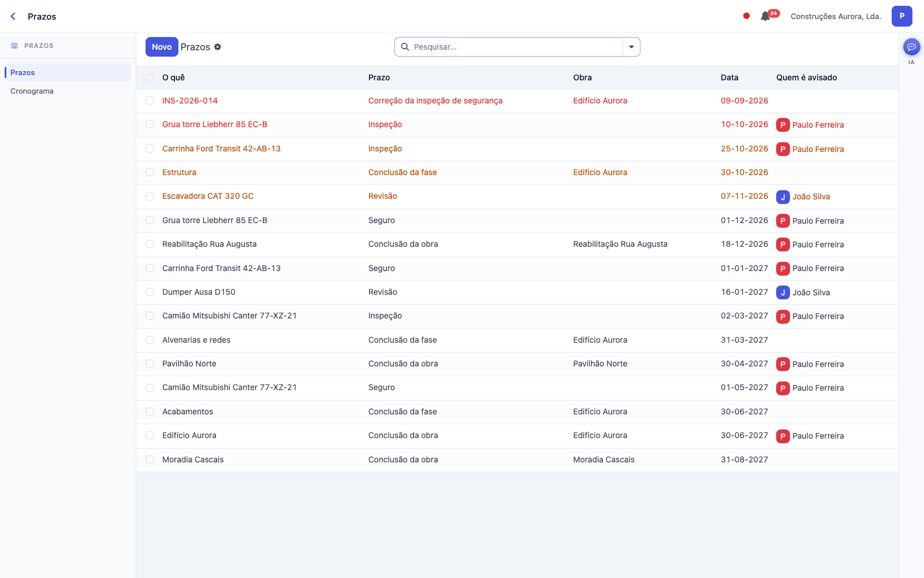Open the user profile avatar P
The height and width of the screenshot is (578, 924).
click(x=901, y=16)
